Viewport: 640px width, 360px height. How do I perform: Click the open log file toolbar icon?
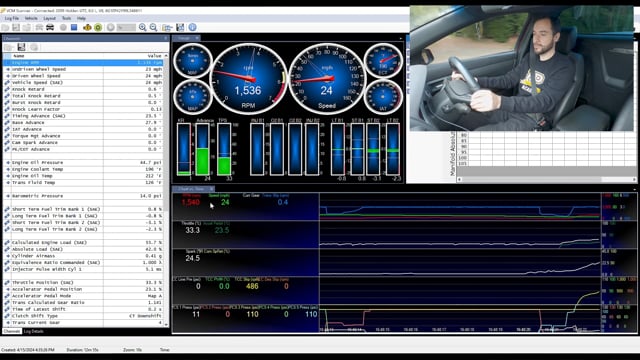click(x=5, y=27)
